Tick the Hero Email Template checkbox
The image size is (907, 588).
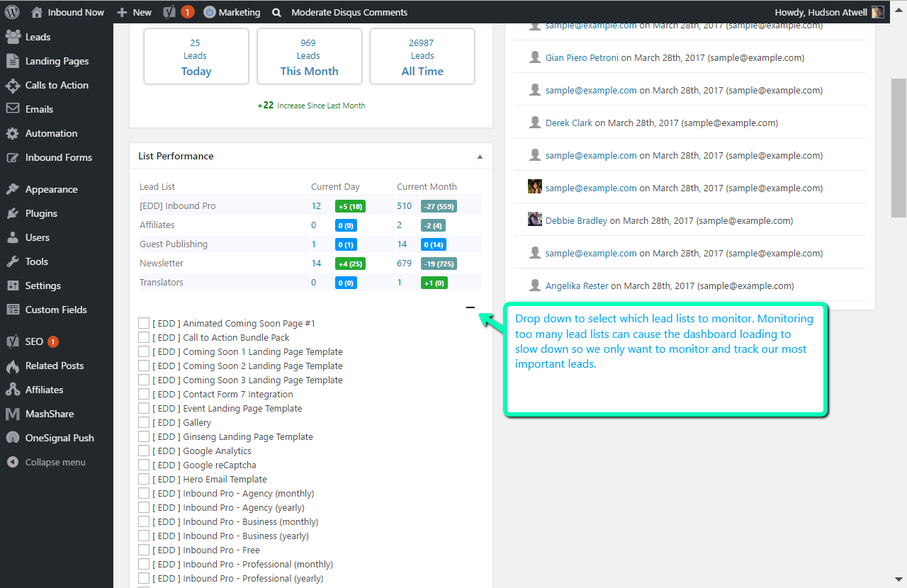(x=144, y=479)
